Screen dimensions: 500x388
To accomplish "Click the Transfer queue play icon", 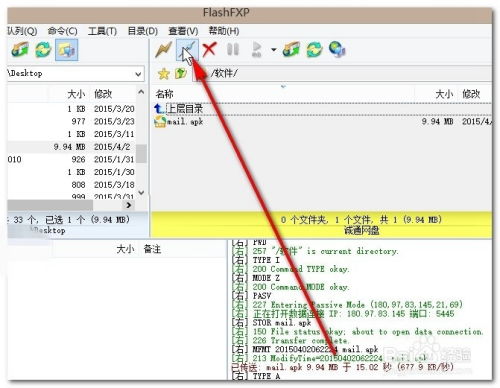I will (x=257, y=50).
